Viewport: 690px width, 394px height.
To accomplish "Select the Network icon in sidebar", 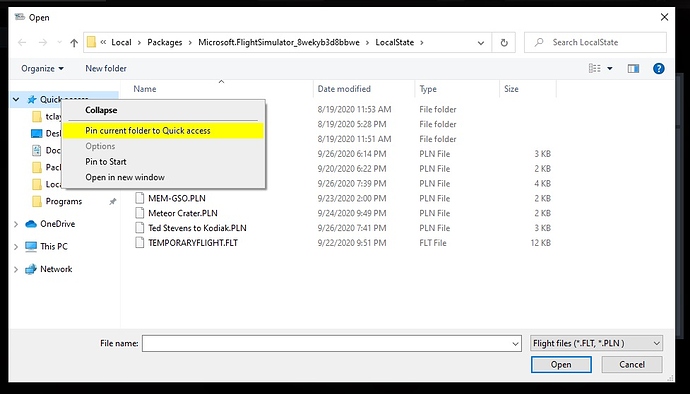I will click(x=31, y=269).
